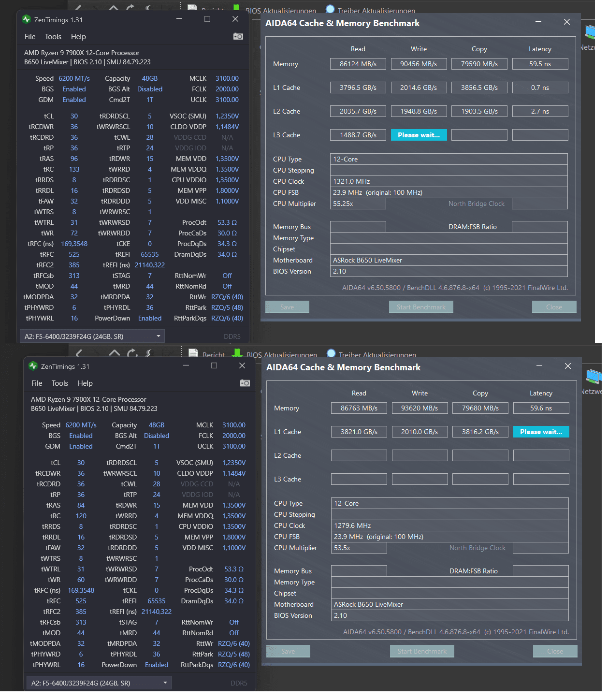Viewport: 608px width, 700px height.
Task: Click the L1 Cache read value 3821.0 GB/s
Action: pyautogui.click(x=359, y=432)
